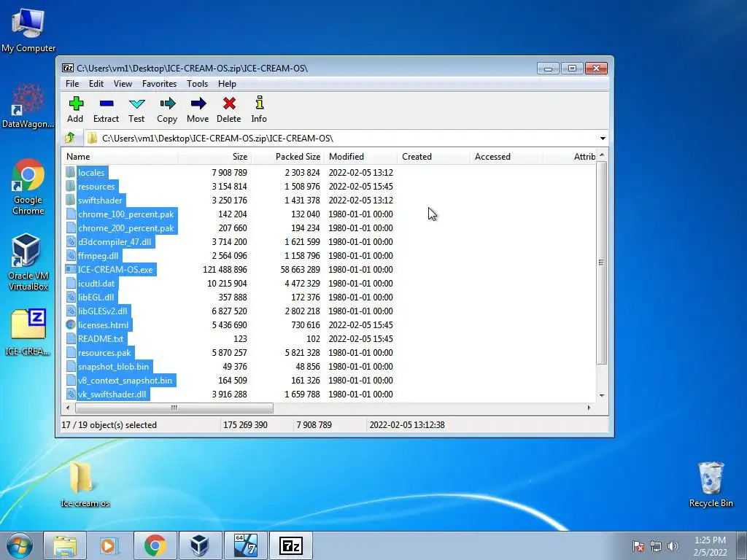Click the d3dcompiler_47.dll file icon
747x560 pixels.
click(71, 242)
